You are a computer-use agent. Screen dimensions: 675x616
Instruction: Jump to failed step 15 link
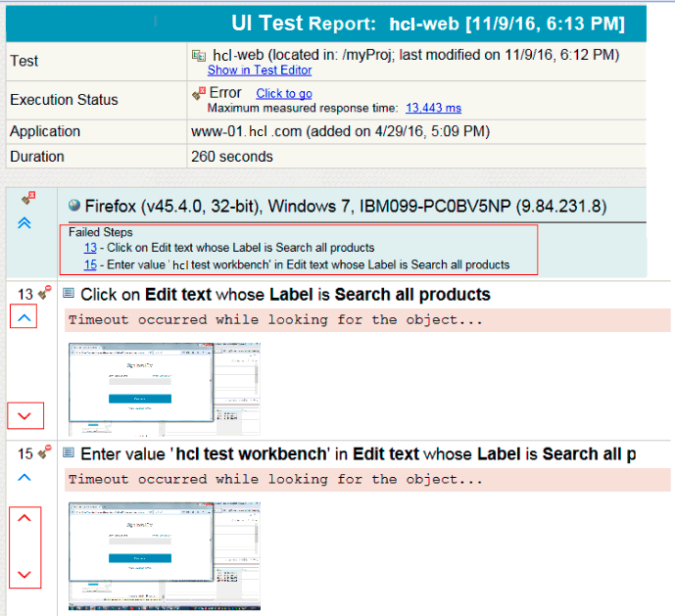click(90, 264)
